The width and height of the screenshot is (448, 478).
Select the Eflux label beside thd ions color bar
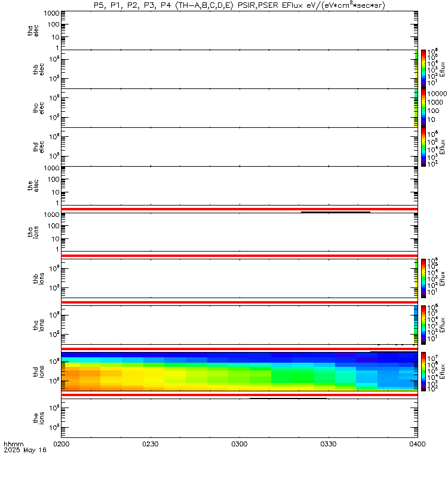(442, 371)
